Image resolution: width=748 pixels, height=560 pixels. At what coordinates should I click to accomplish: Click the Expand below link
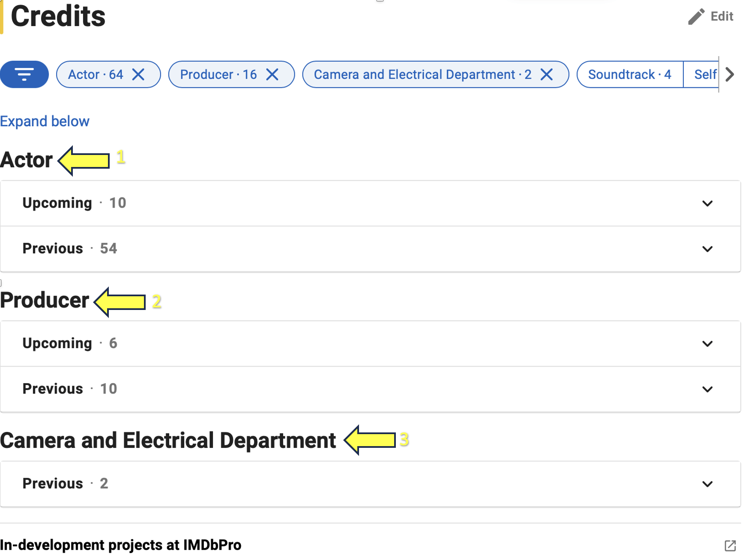click(45, 122)
